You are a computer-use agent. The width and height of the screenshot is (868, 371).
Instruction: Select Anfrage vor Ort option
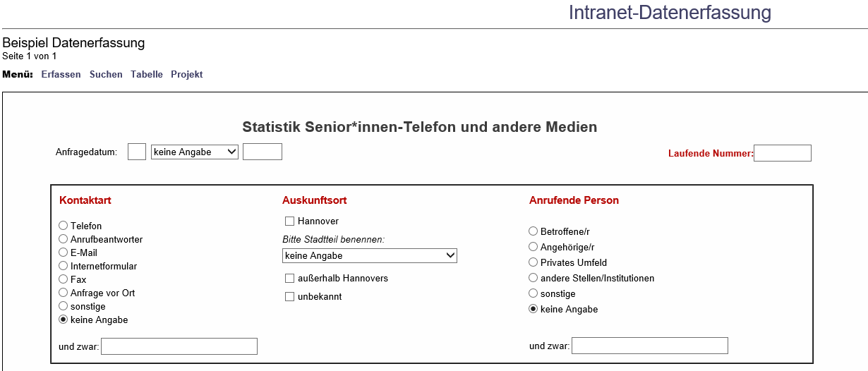pos(64,293)
